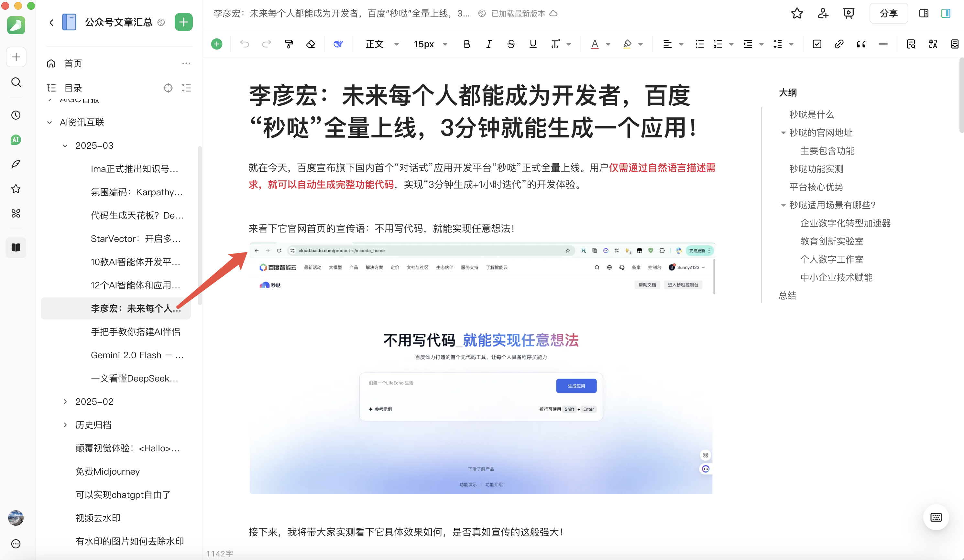Image resolution: width=964 pixels, height=560 pixels.
Task: Toggle the outline sidebar teal icon
Action: [946, 13]
